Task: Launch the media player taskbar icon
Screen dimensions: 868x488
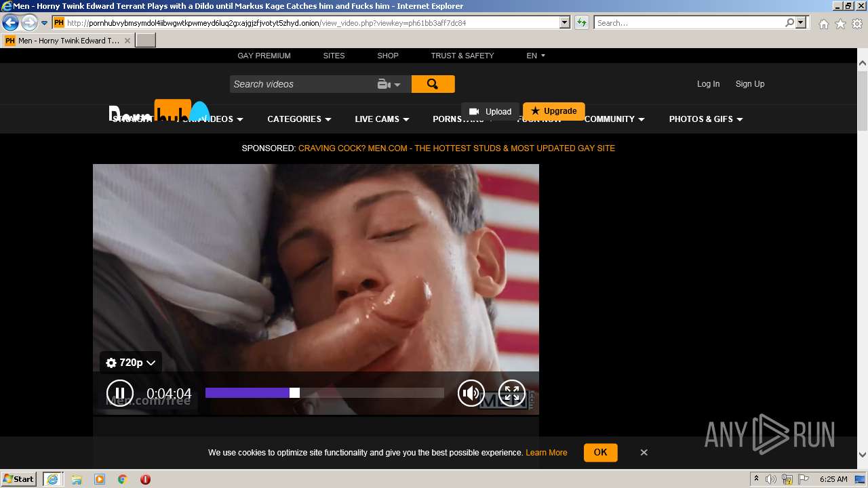Action: point(100,479)
